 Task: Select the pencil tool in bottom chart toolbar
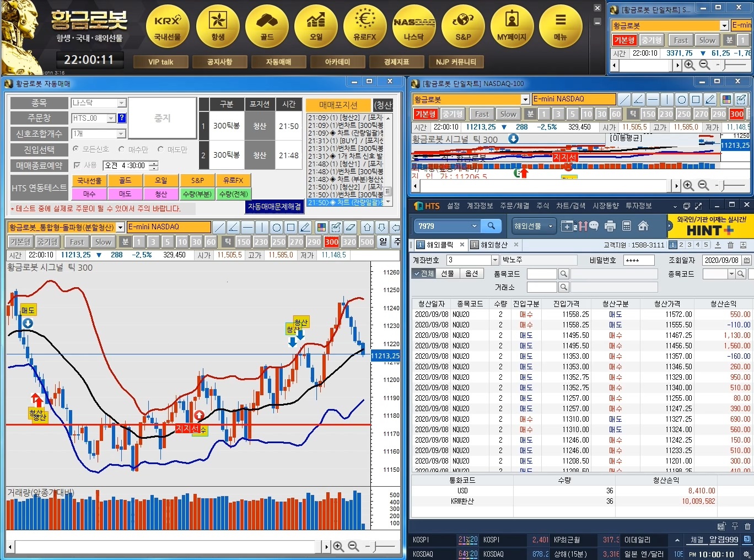click(x=305, y=227)
